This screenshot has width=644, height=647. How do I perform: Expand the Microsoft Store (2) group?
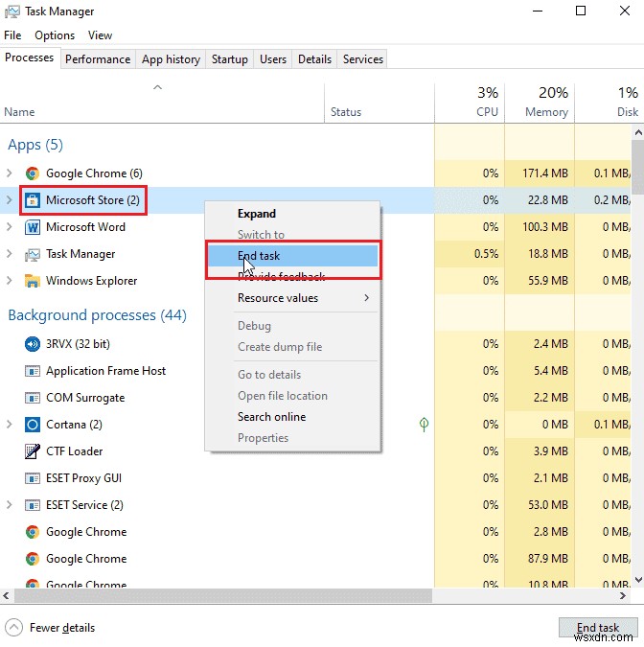pos(9,199)
